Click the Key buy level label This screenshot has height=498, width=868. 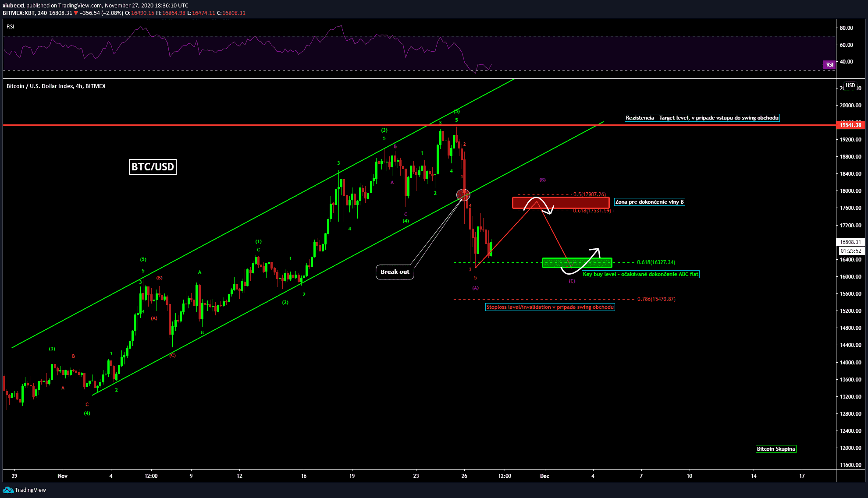click(640, 274)
